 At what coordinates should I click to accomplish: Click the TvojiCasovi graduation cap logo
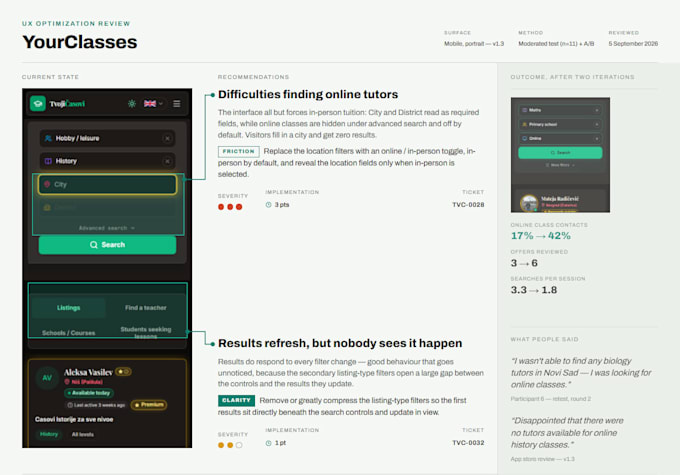coord(38,103)
